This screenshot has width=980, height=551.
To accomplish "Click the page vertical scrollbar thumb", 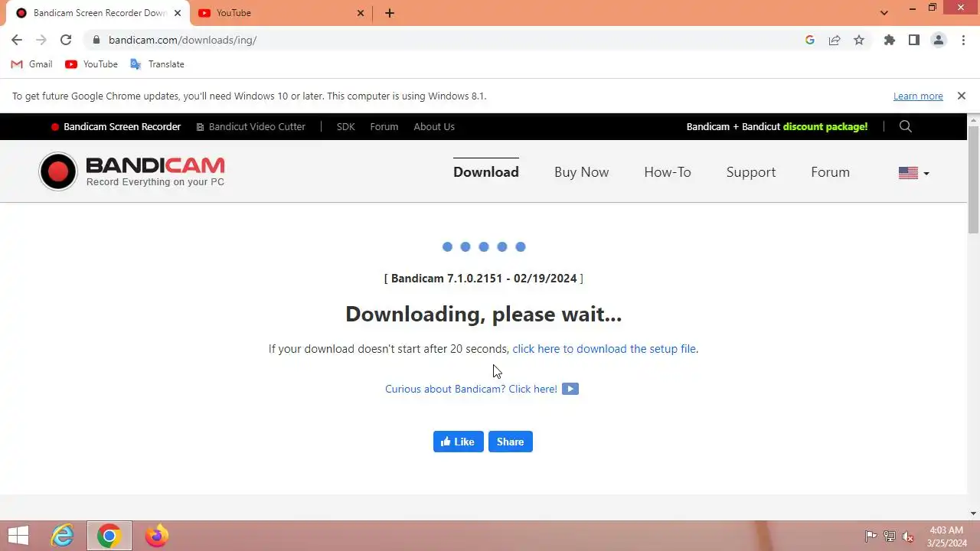I will [974, 179].
